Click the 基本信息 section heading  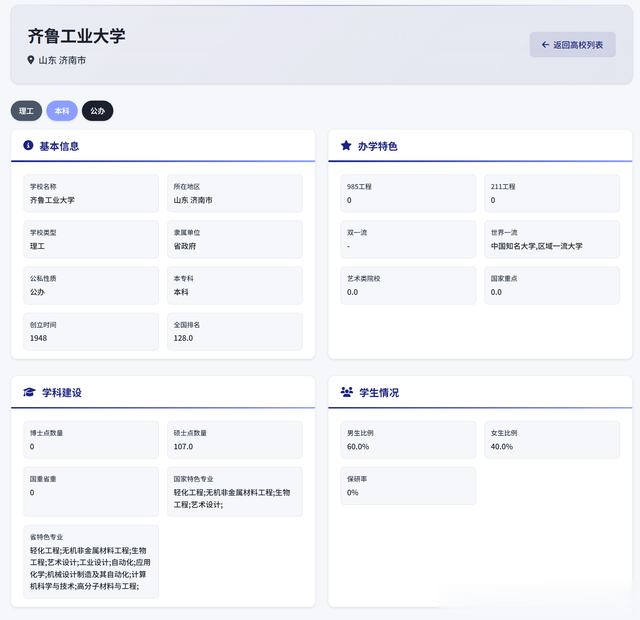[x=59, y=146]
